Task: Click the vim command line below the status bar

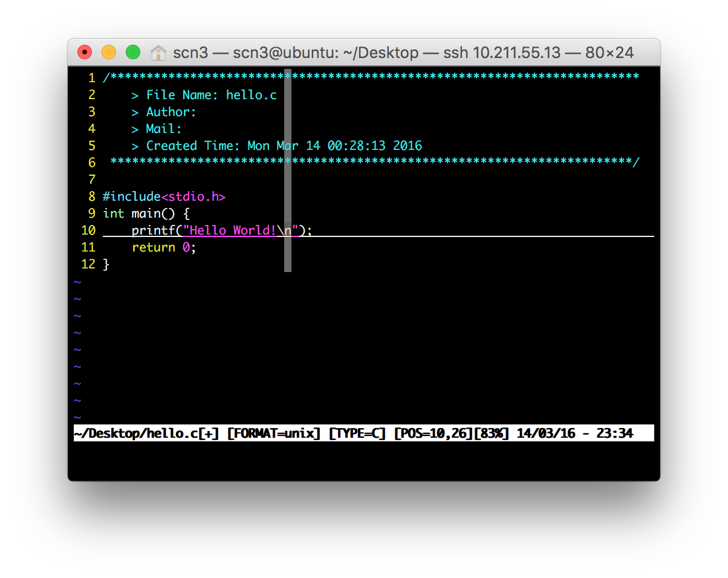Action: (x=364, y=450)
